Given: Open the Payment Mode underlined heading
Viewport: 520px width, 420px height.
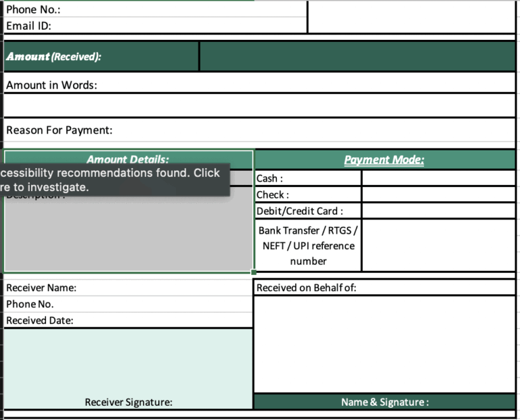Looking at the screenshot, I should pyautogui.click(x=384, y=160).
